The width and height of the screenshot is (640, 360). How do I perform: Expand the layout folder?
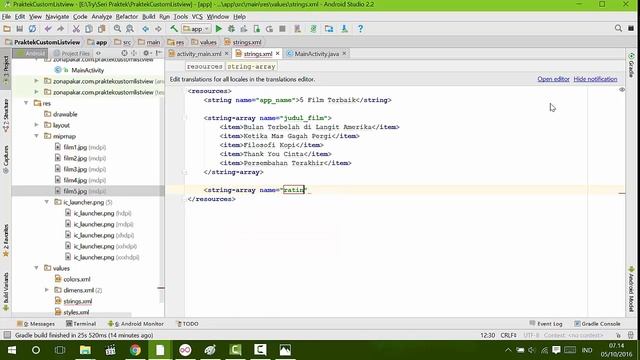pos(37,125)
